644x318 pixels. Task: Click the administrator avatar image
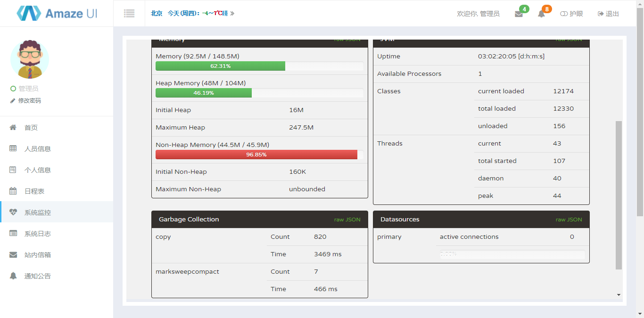pos(30,59)
